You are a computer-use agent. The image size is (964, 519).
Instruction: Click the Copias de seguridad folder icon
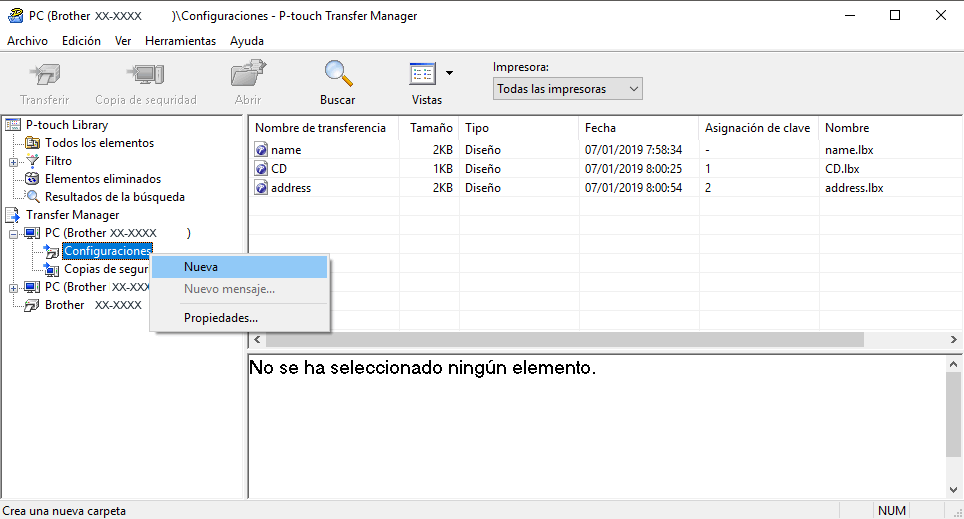51,269
